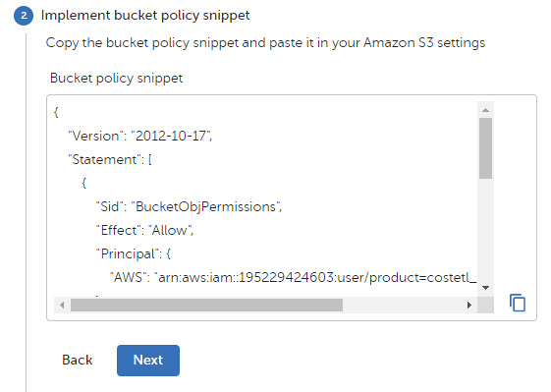Click the horizontal scrollbar thumb
This screenshot has width=551, height=392.
tap(206, 305)
